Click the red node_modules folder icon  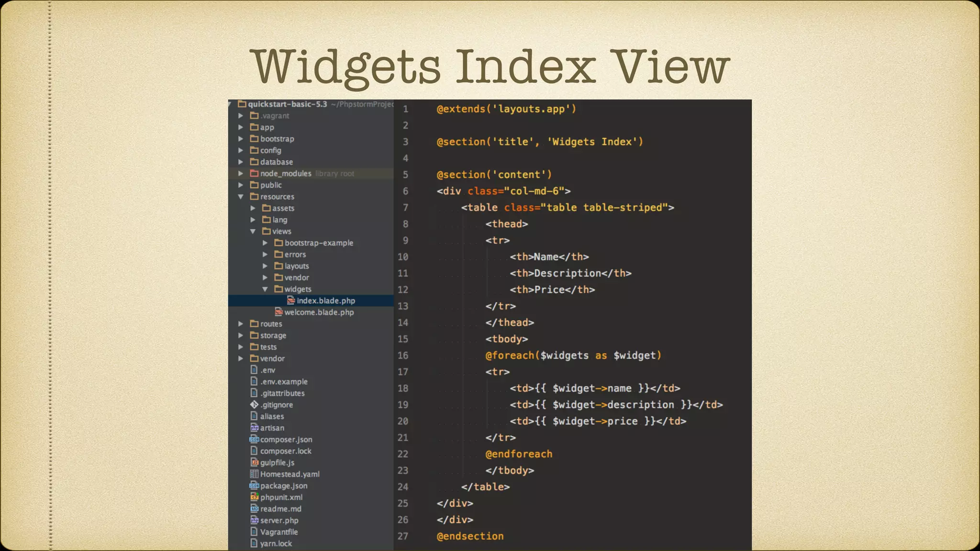[x=255, y=173]
